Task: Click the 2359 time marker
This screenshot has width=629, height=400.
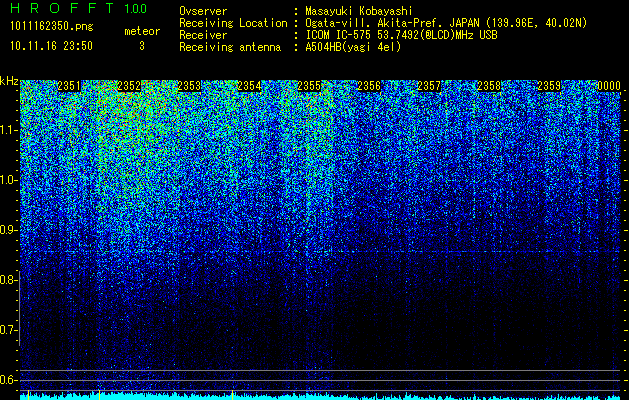Action: pos(549,86)
